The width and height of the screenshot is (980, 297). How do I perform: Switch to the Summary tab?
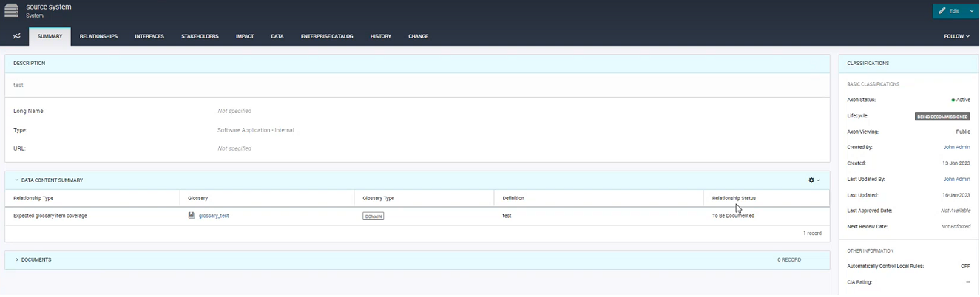[50, 36]
